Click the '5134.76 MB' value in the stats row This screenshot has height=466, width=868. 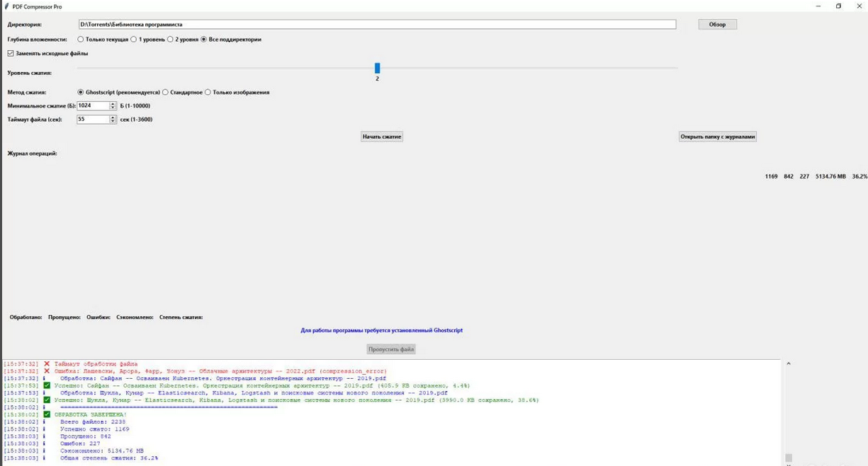pyautogui.click(x=830, y=176)
